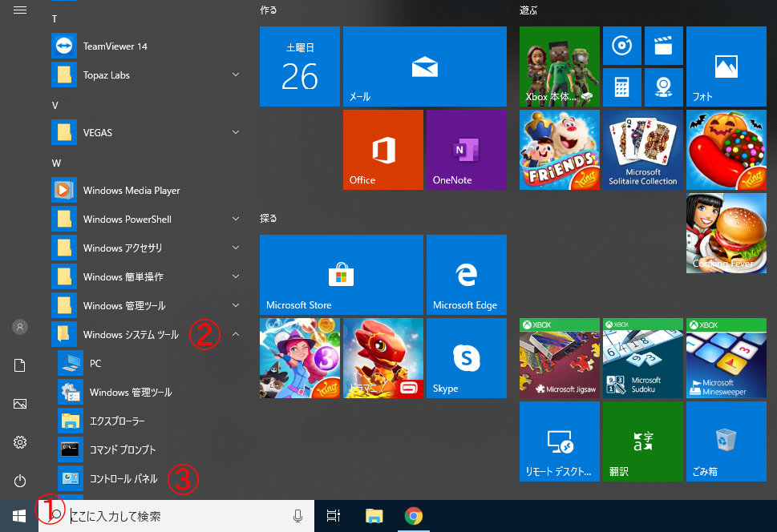Image resolution: width=777 pixels, height=532 pixels.
Task: Open Settings gear in sidebar
Action: coord(20,442)
